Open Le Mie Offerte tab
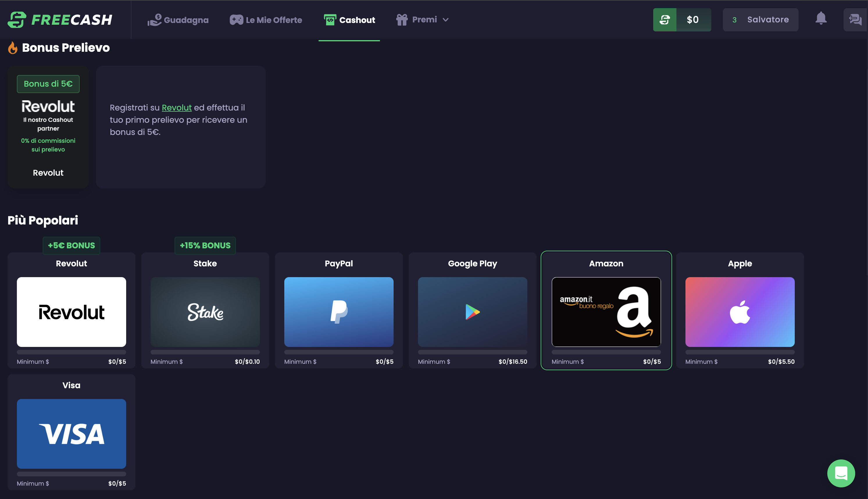Viewport: 868px width, 499px height. coord(266,20)
